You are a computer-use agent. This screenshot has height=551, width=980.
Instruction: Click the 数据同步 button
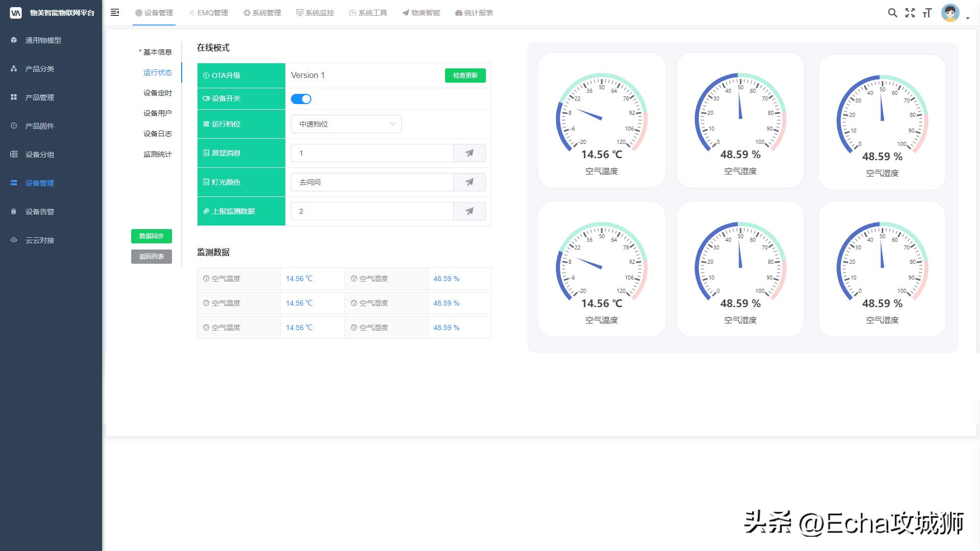151,236
